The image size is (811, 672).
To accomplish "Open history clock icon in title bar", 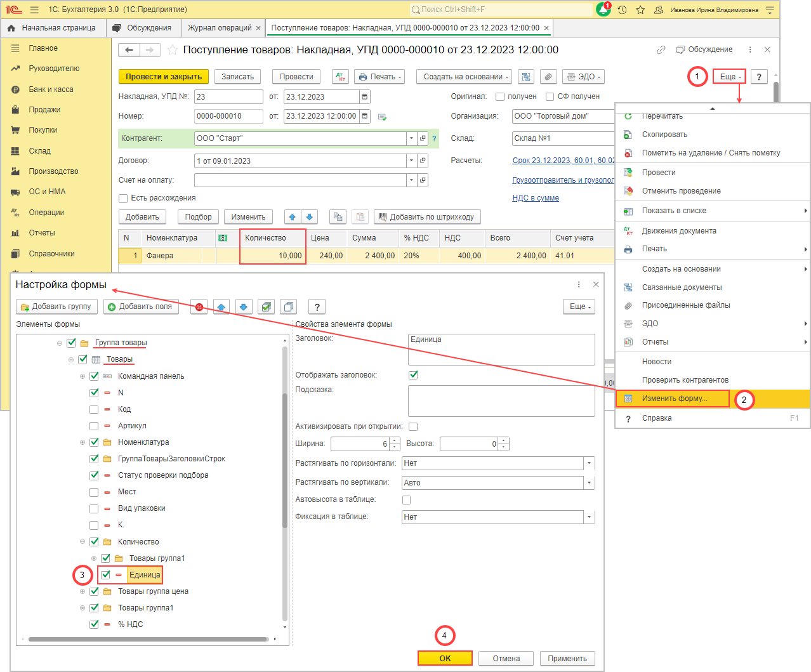I will 622,10.
